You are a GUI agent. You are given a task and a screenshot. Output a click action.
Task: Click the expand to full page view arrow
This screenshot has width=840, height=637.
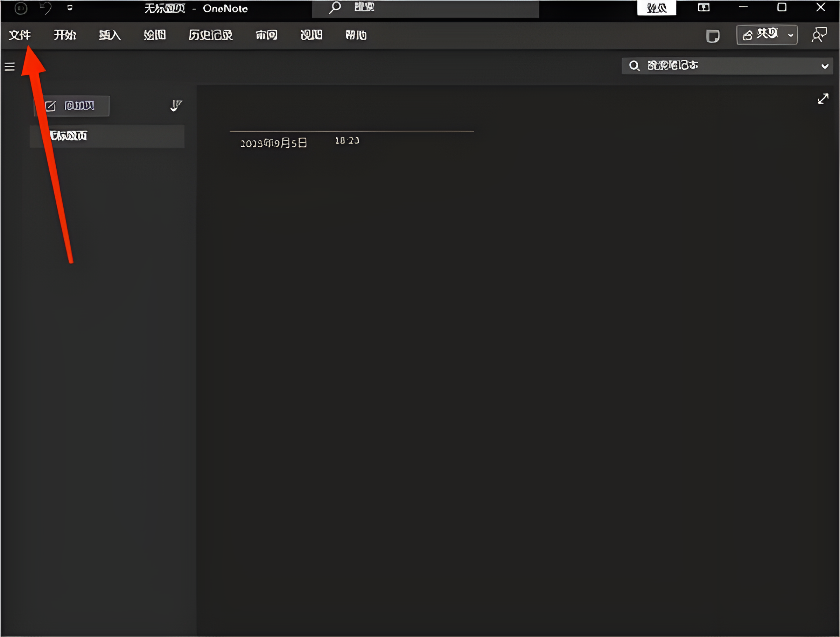823,99
